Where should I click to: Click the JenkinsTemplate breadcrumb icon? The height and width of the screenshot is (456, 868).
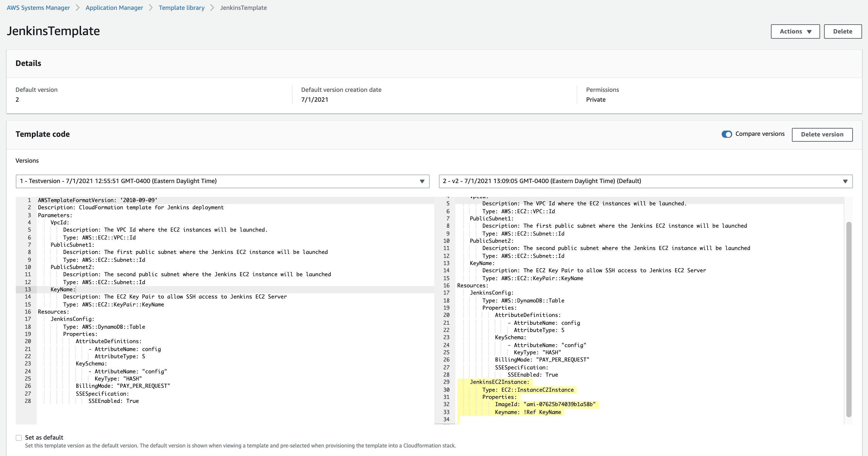243,8
